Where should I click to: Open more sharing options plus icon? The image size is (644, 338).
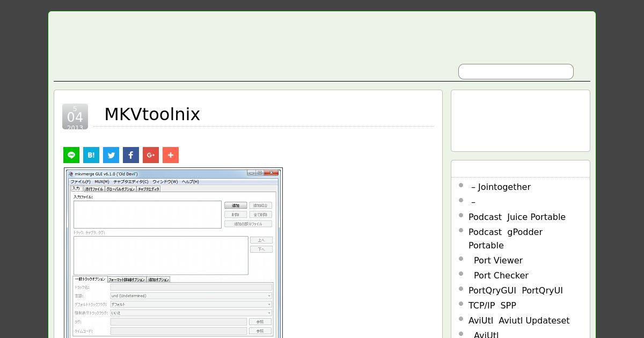pos(171,155)
